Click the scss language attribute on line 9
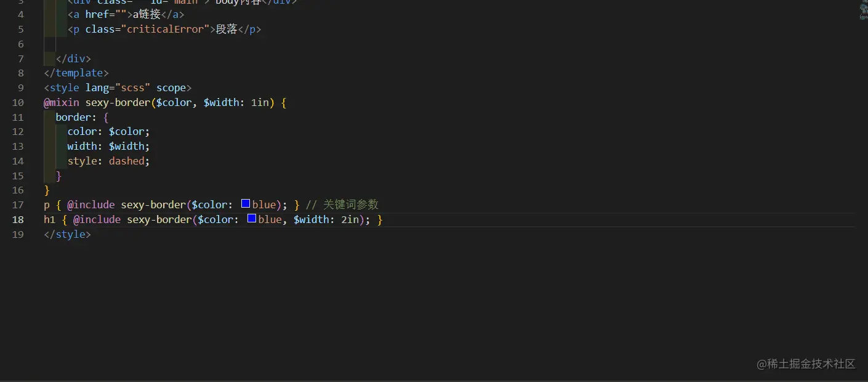The width and height of the screenshot is (868, 382). (x=133, y=87)
